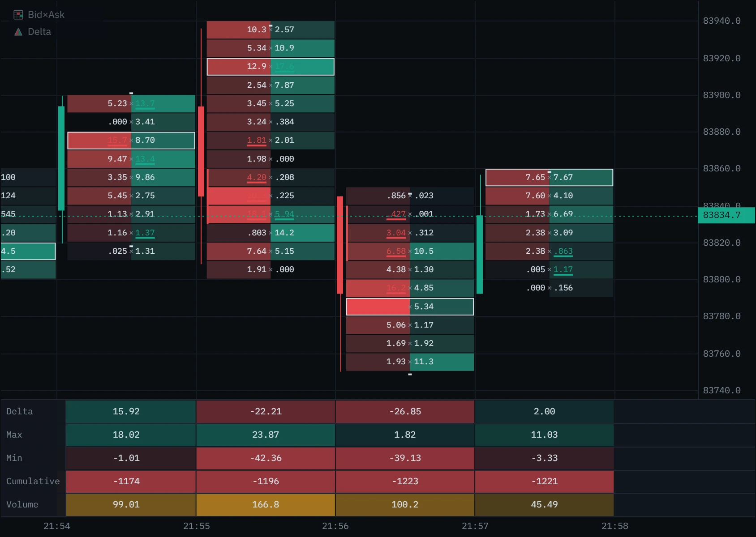Click the footprint cell 3.35 × 9.86
Image resolution: width=756 pixels, height=537 pixels.
click(x=131, y=177)
